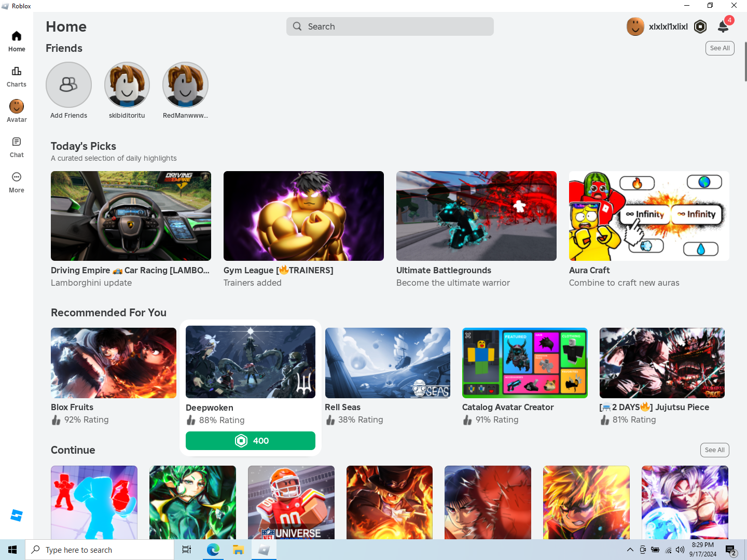Open the Avatar sidebar item
The image size is (747, 560).
click(x=17, y=111)
